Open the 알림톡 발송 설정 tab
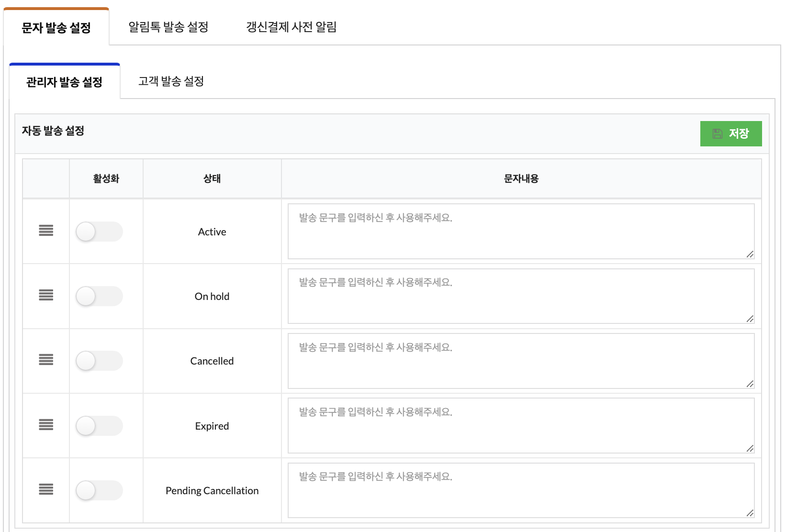 pos(168,27)
